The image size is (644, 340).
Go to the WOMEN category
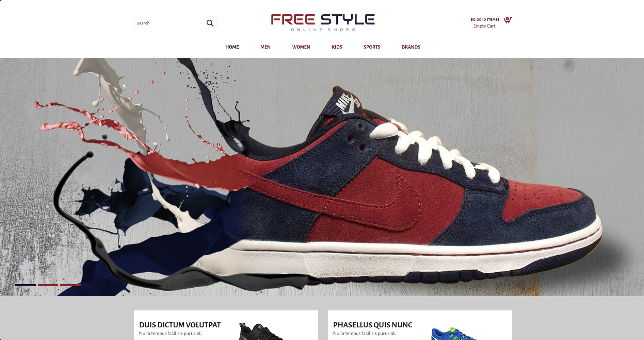point(301,47)
